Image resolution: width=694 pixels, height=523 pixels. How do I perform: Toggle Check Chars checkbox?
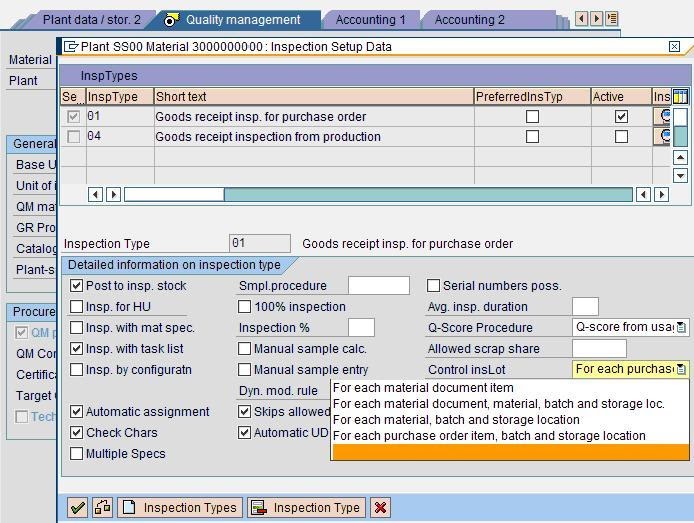click(76, 432)
